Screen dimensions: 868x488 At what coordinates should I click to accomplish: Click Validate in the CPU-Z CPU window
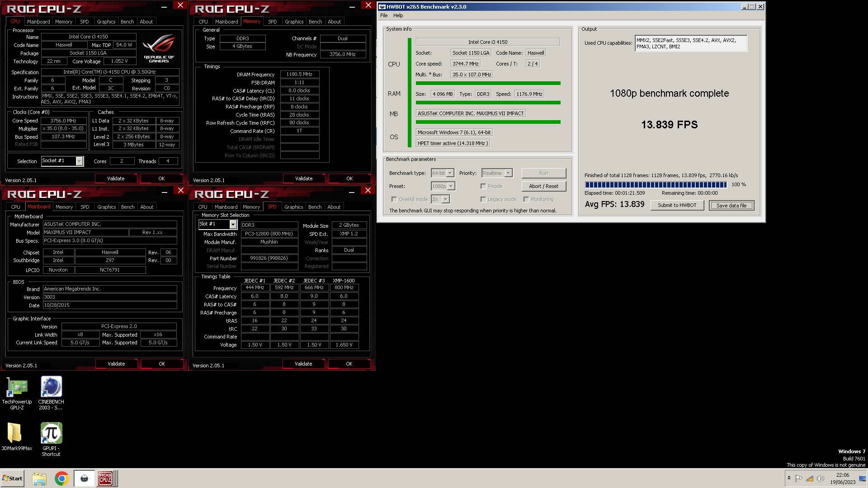(116, 178)
